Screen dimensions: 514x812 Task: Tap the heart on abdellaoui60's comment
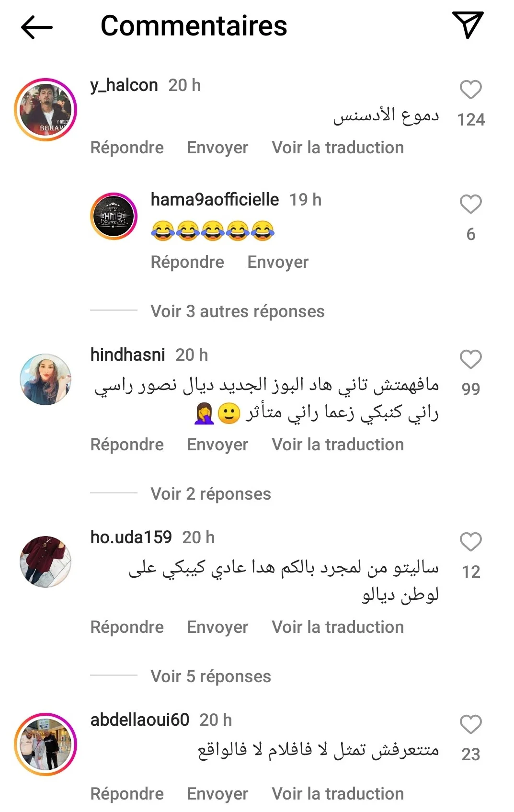point(470,724)
